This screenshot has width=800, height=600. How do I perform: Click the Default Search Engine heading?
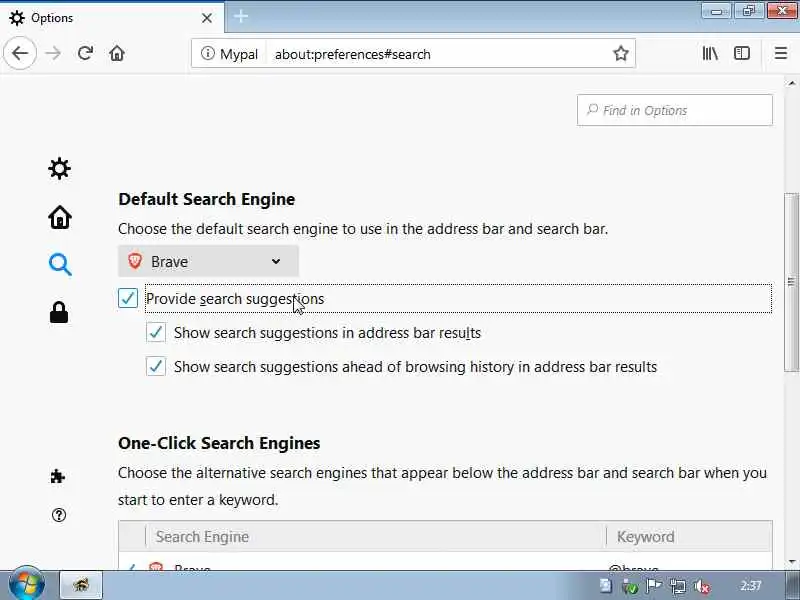(206, 199)
